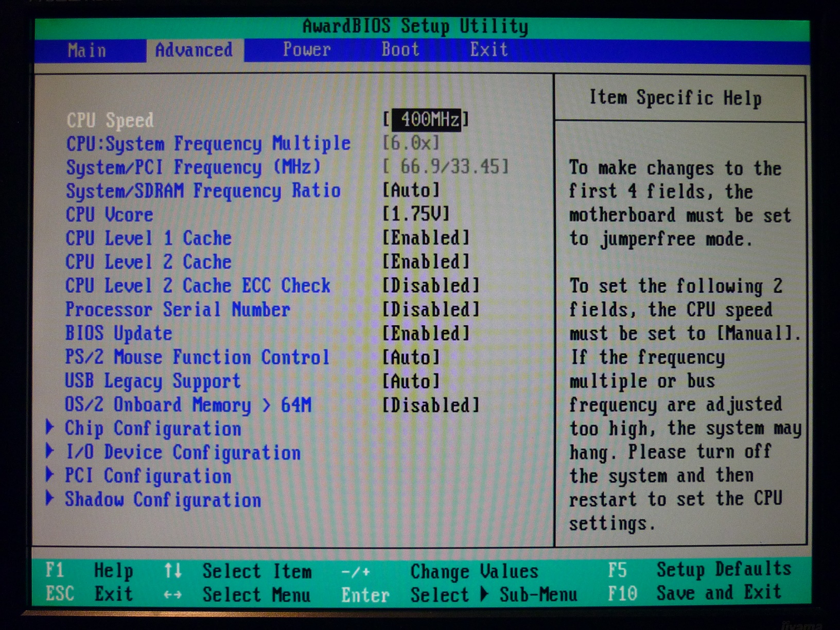This screenshot has width=840, height=630.
Task: Toggle CPU Level 2 Cache Enabled value
Action: coord(426,261)
